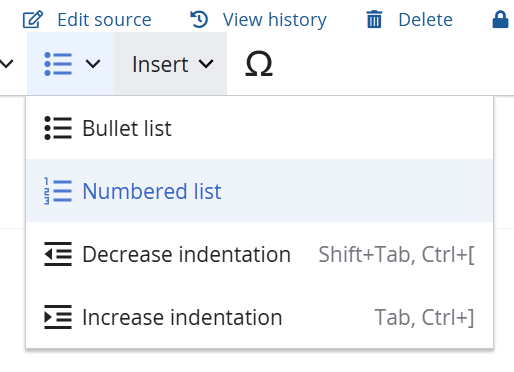The height and width of the screenshot is (372, 514).
Task: Choose Increase indentation menu item
Action: 259,317
